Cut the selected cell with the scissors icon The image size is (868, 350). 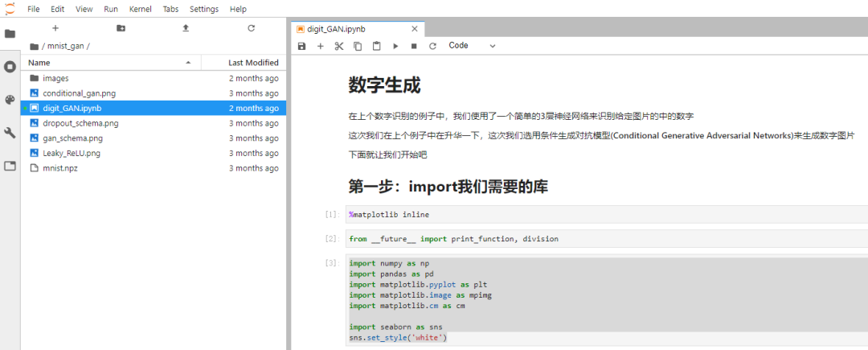[338, 46]
